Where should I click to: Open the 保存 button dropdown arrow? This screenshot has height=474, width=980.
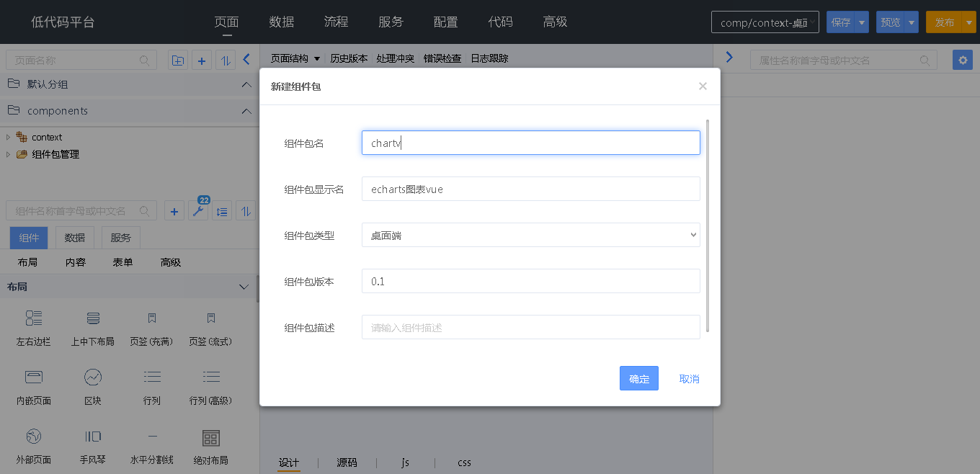coord(862,22)
